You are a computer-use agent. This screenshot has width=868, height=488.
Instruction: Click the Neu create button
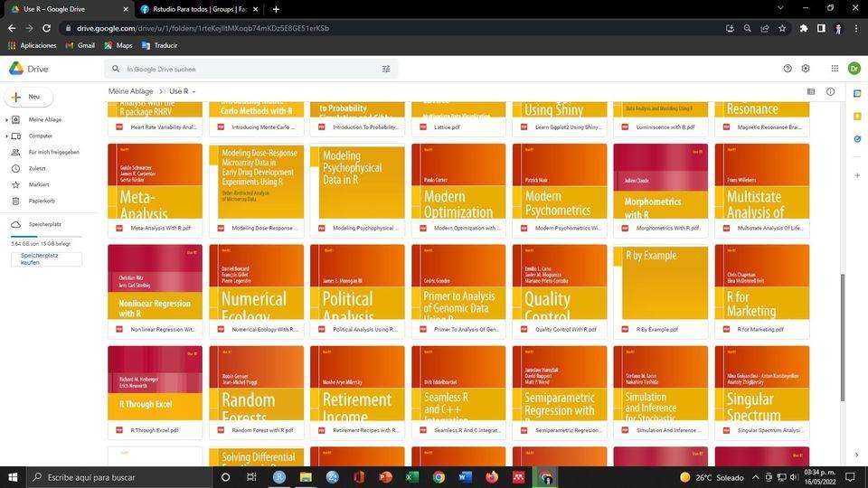[29, 97]
